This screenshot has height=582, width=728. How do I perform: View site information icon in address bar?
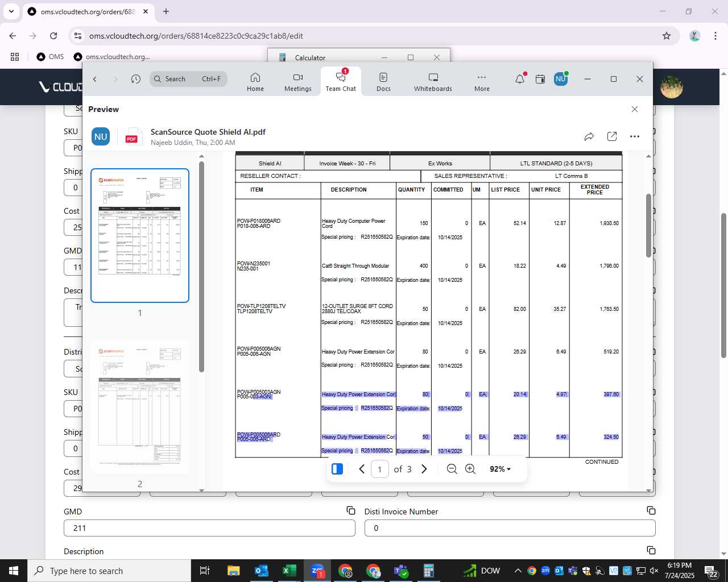(x=78, y=36)
